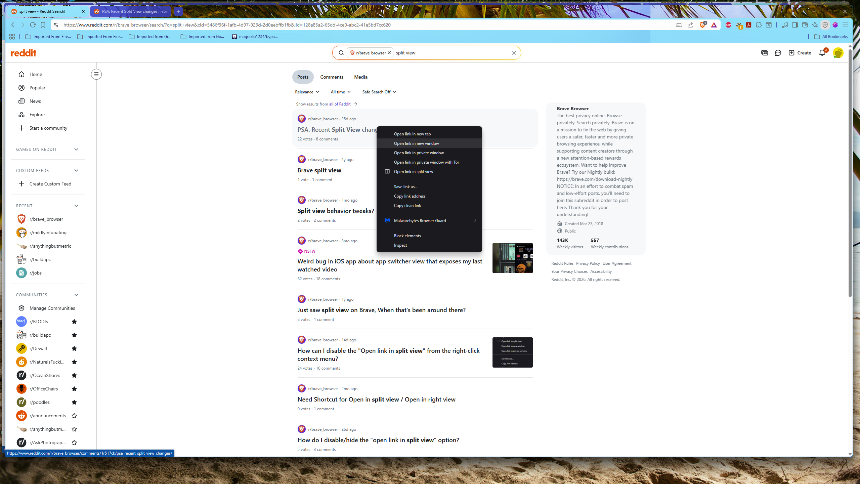
Task: Click the Brave Shields lion icon
Action: click(x=702, y=25)
